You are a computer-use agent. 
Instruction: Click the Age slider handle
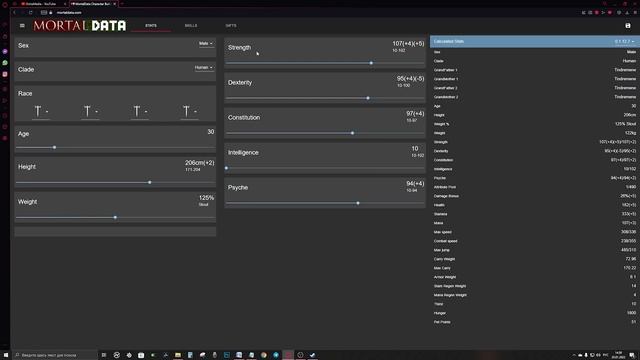54,147
